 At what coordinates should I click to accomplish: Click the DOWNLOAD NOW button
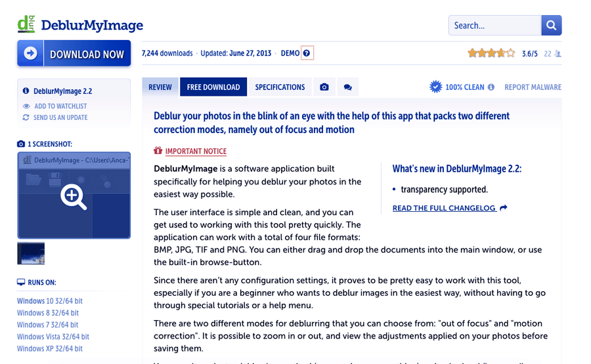(x=74, y=53)
